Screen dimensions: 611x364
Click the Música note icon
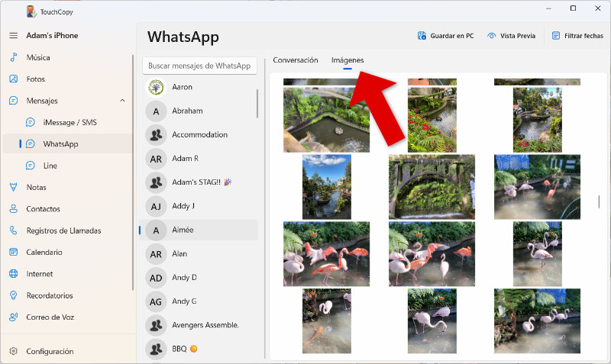click(13, 57)
